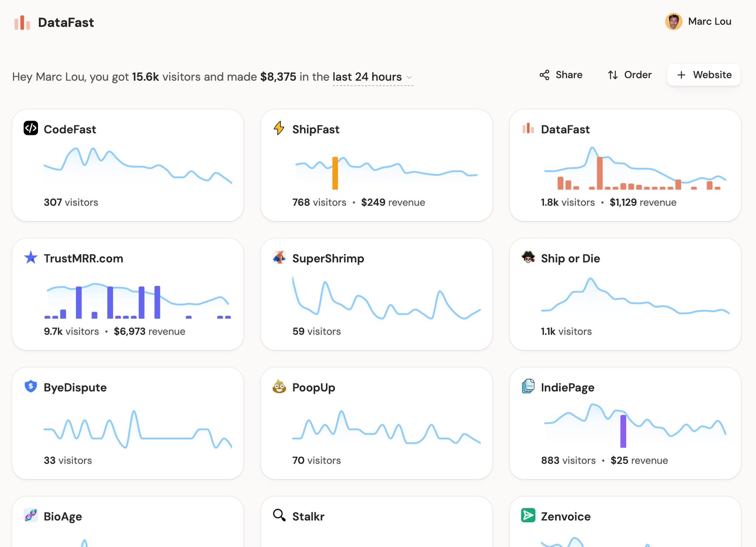The width and height of the screenshot is (756, 547).
Task: Click the Ship or Die pirate skull icon
Action: click(x=528, y=257)
